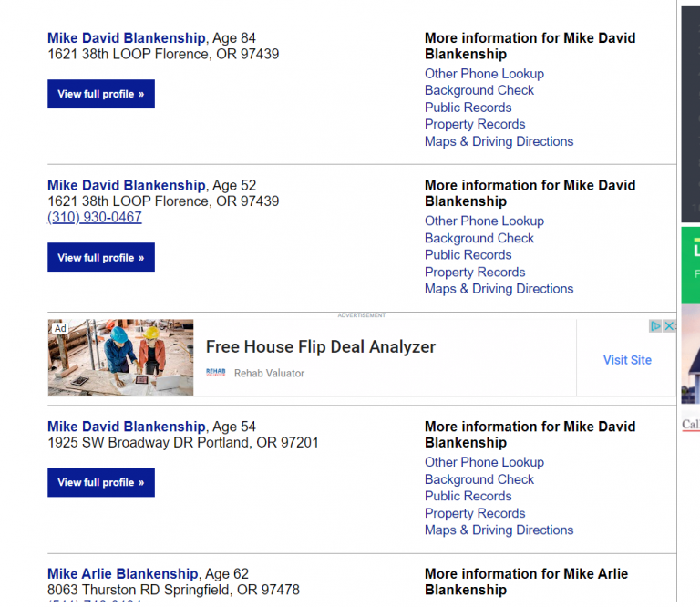This screenshot has height=607, width=700.
Task: View full profile for the Portland, OR listing
Action: pos(101,483)
